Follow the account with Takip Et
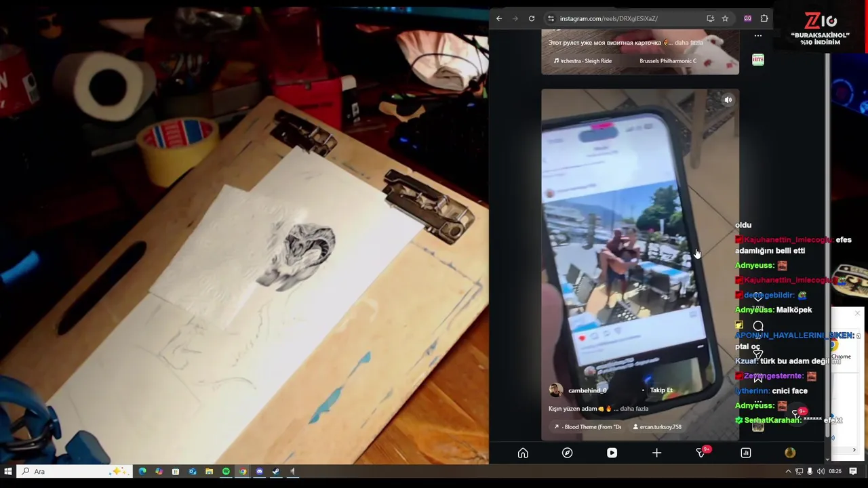 tap(661, 390)
